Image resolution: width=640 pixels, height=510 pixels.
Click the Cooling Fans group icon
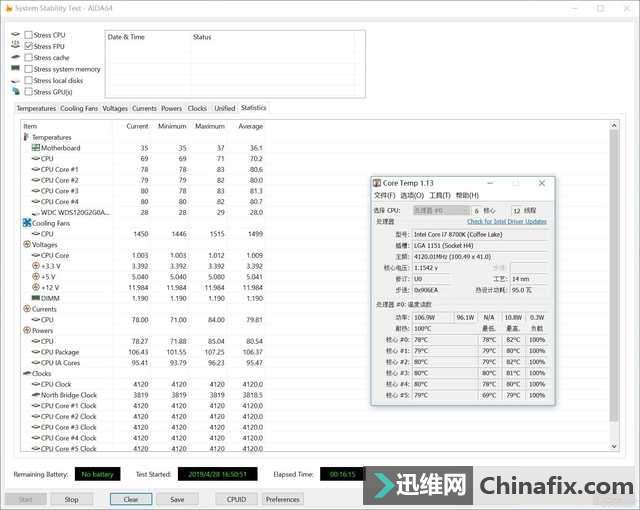[x=27, y=223]
